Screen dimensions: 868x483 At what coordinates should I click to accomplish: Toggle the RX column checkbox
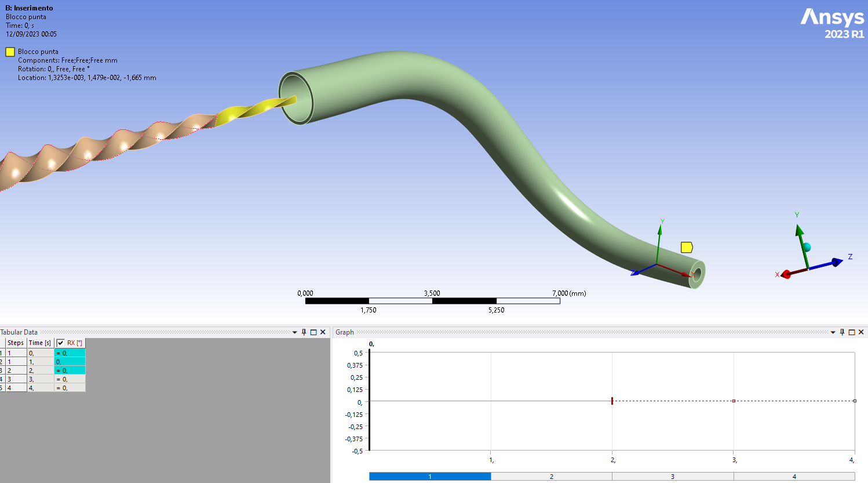tap(61, 343)
